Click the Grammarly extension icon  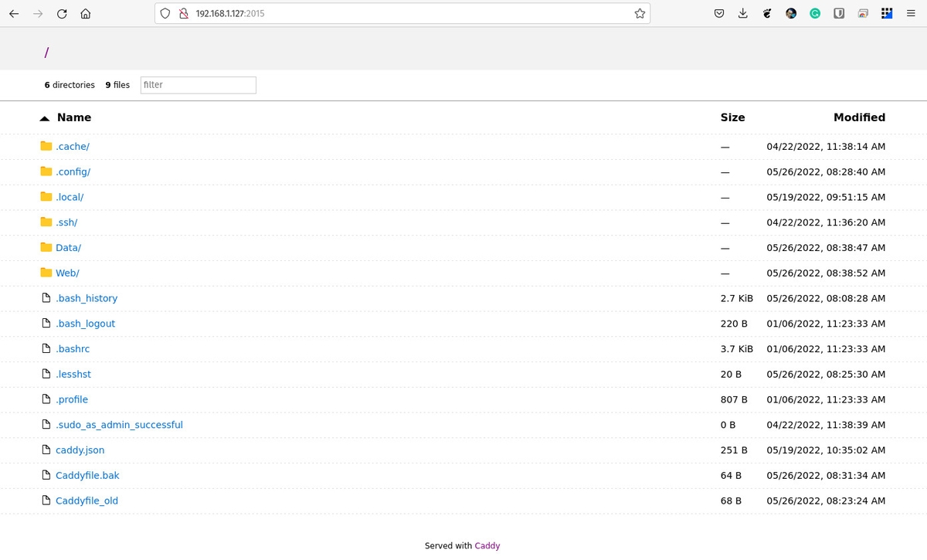coord(814,13)
